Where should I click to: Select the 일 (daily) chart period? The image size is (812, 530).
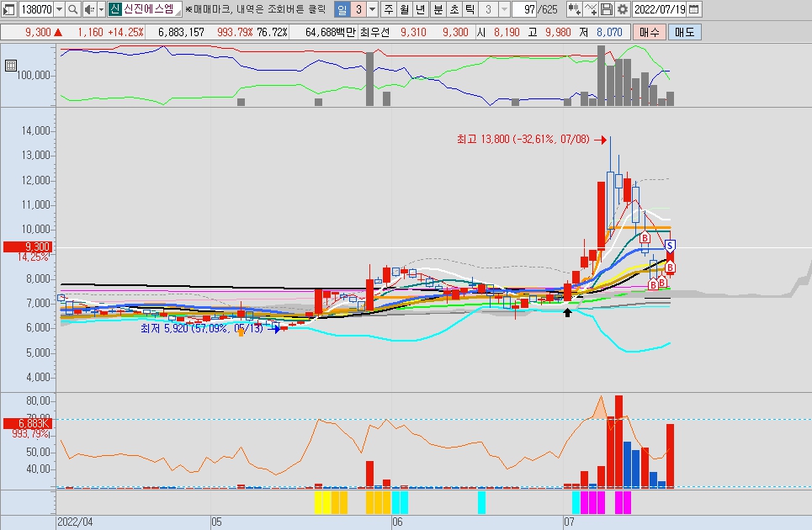[342, 9]
